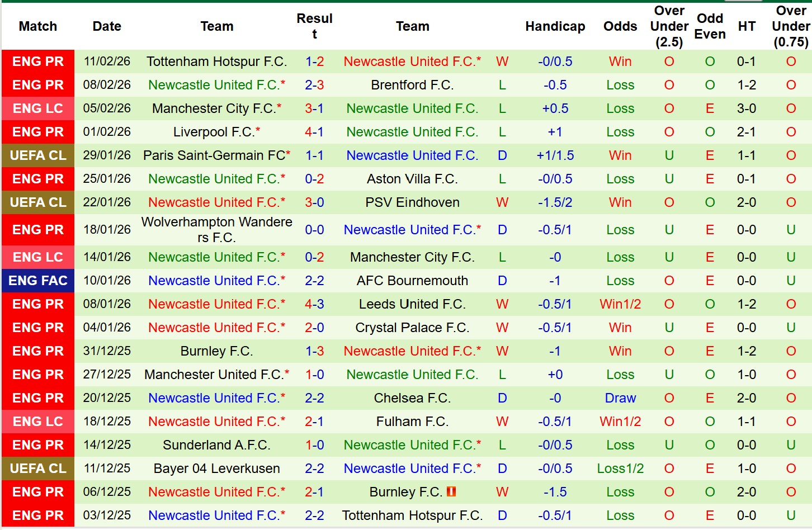This screenshot has height=530, width=812.
Task: Open Sunderland A.F.C. team link
Action: 216,445
